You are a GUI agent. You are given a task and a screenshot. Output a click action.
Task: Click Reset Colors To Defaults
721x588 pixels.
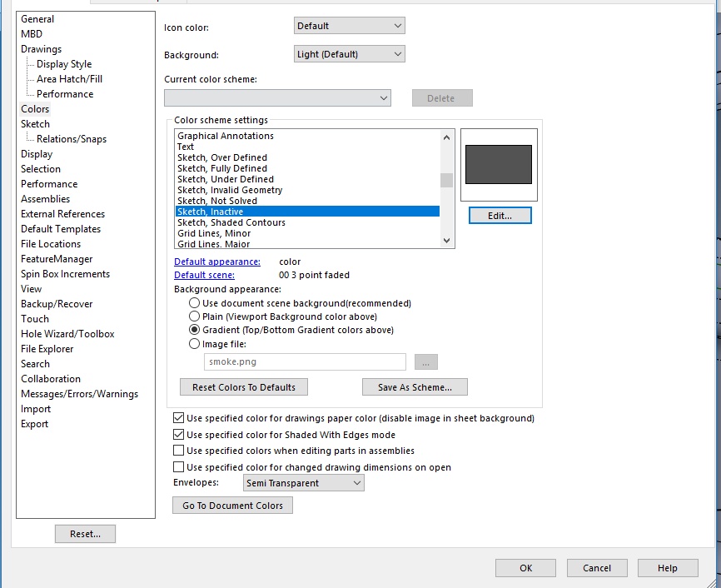pyautogui.click(x=244, y=387)
